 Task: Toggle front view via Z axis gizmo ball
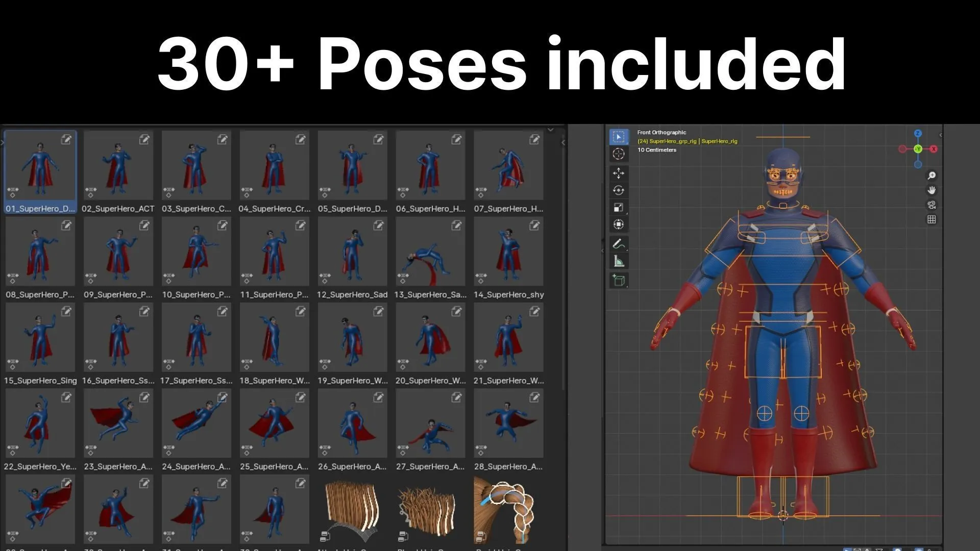[918, 133]
